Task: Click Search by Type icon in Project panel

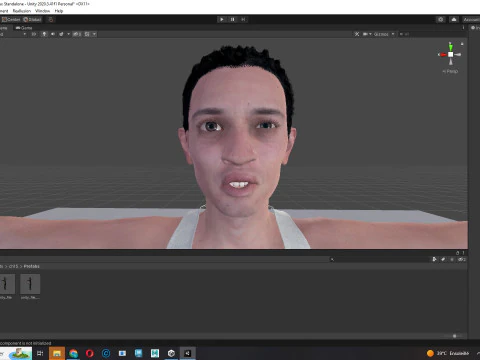Action: pos(434,259)
